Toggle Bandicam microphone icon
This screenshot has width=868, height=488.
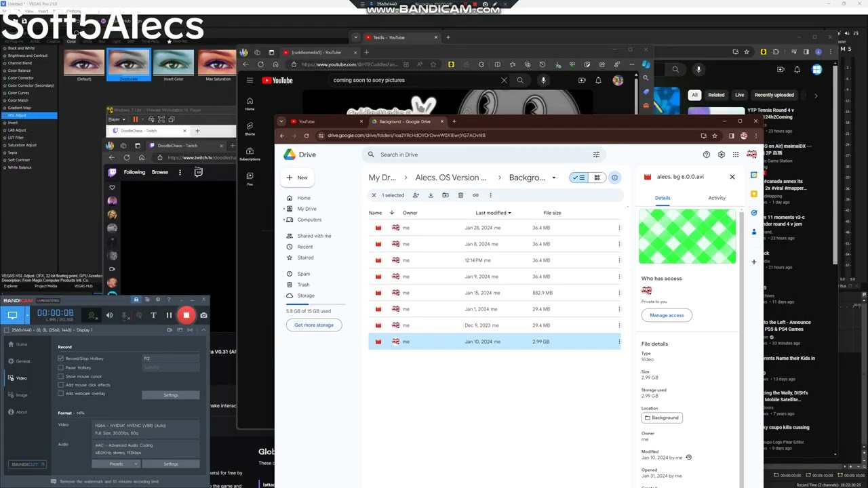(x=125, y=315)
